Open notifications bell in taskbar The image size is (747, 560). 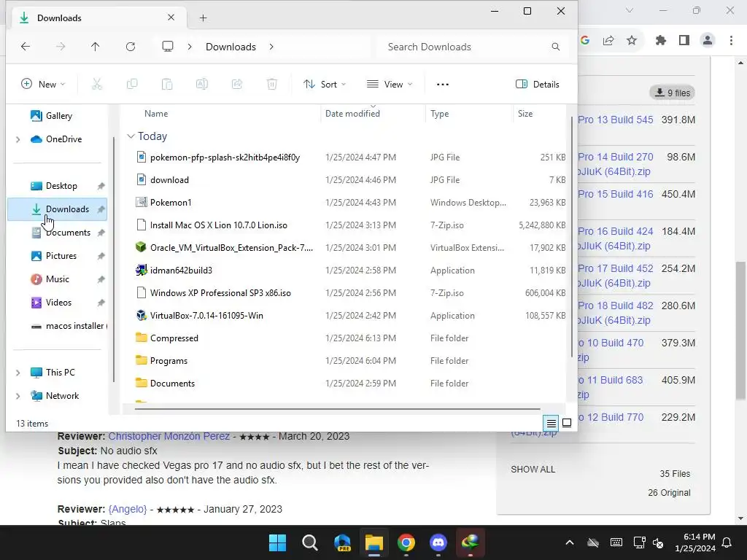click(x=727, y=542)
